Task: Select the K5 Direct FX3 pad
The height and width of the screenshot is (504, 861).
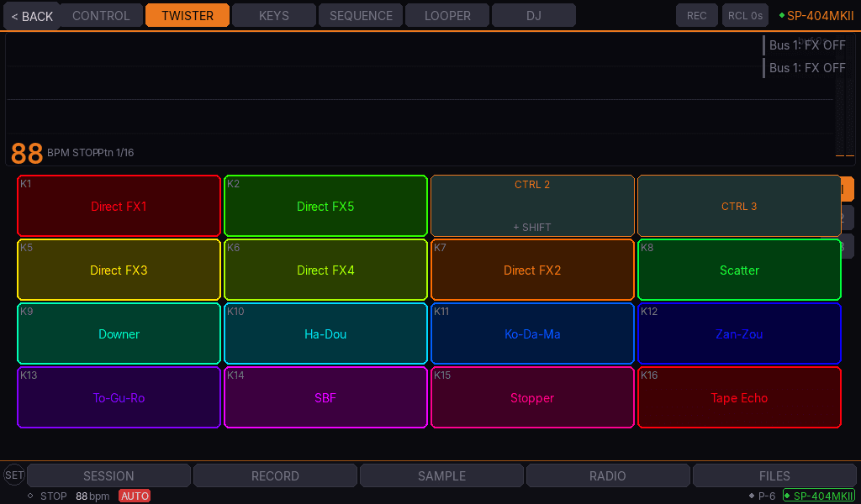Action: tap(119, 270)
